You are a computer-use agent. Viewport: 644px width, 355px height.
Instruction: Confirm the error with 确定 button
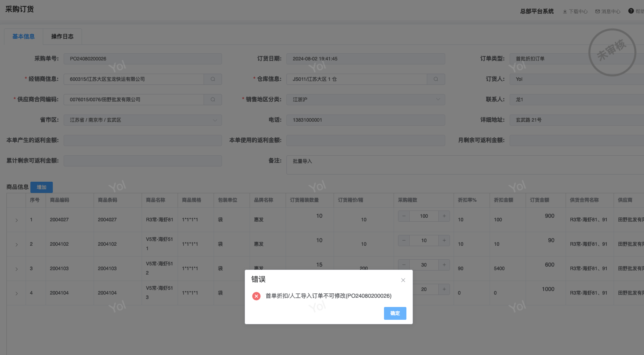395,313
